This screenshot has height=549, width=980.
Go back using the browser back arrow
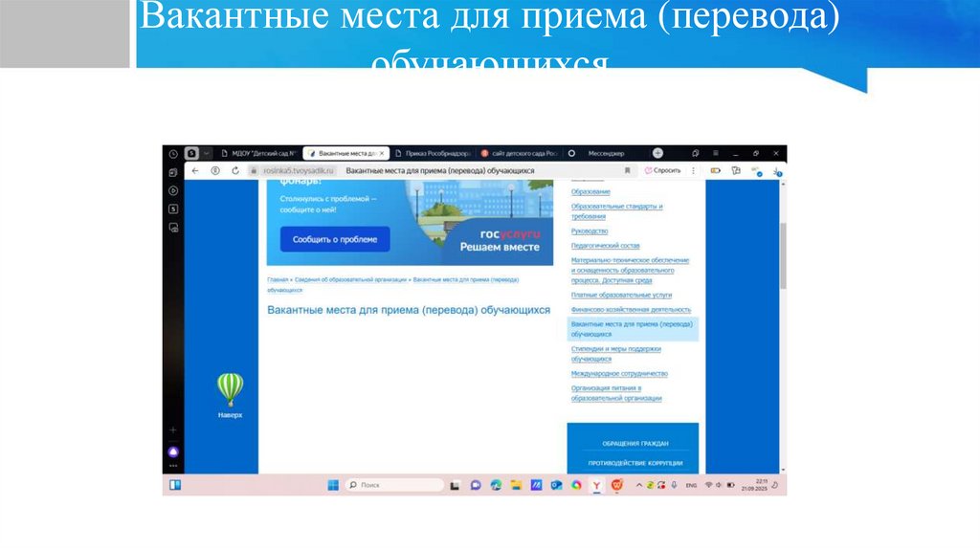[195, 170]
